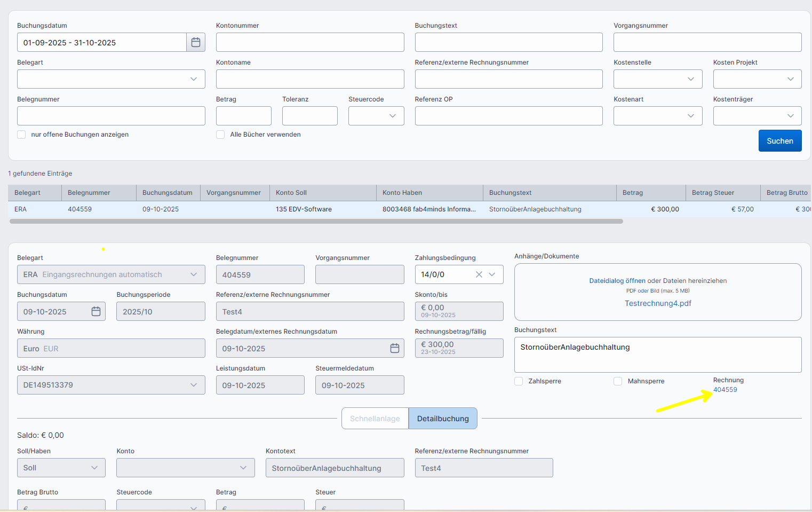Open the Kostenstelle dropdown
Screen dimensions: 812x512
pos(657,79)
